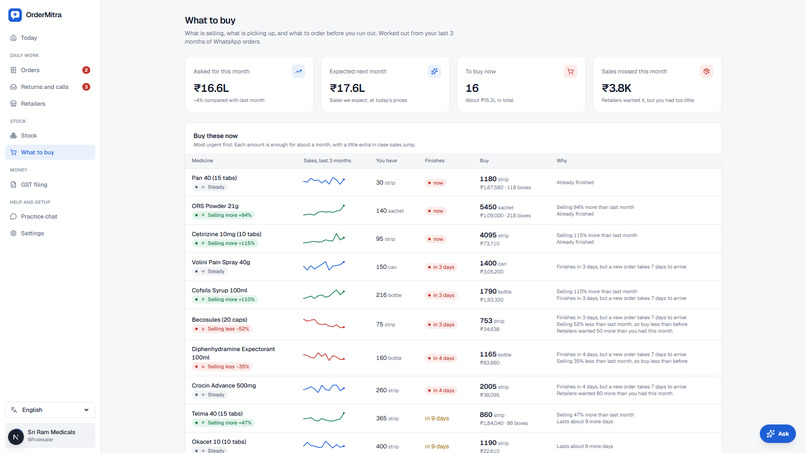Select the Volini Pain Spray 40g row
Screen dimensions: 806x453
click(x=453, y=267)
